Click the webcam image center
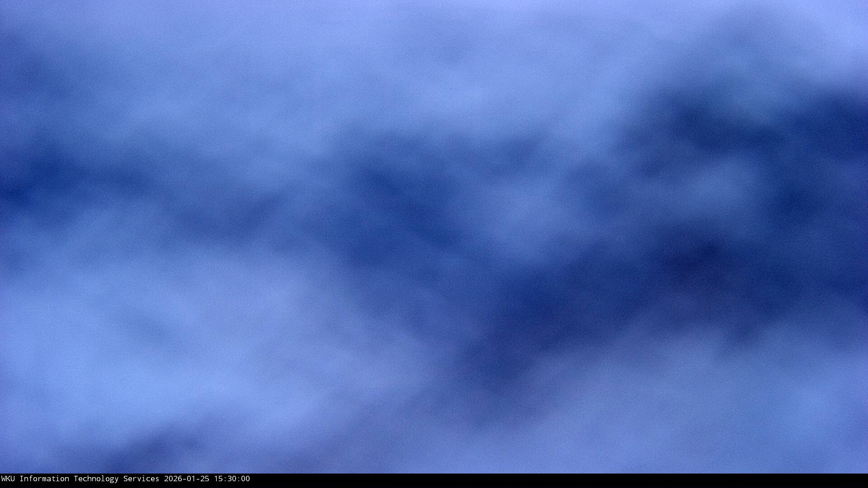The image size is (868, 488). tap(434, 237)
